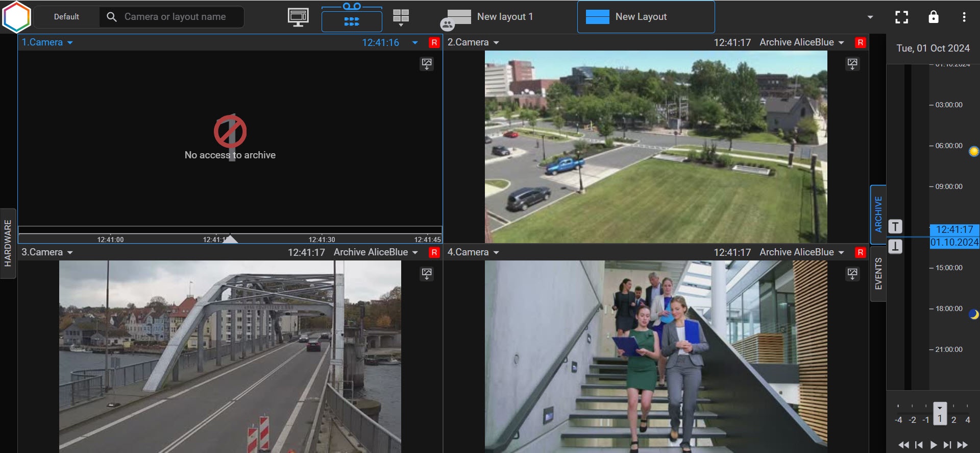Set playback speed slider to 2
This screenshot has width=980, height=453.
tap(953, 420)
